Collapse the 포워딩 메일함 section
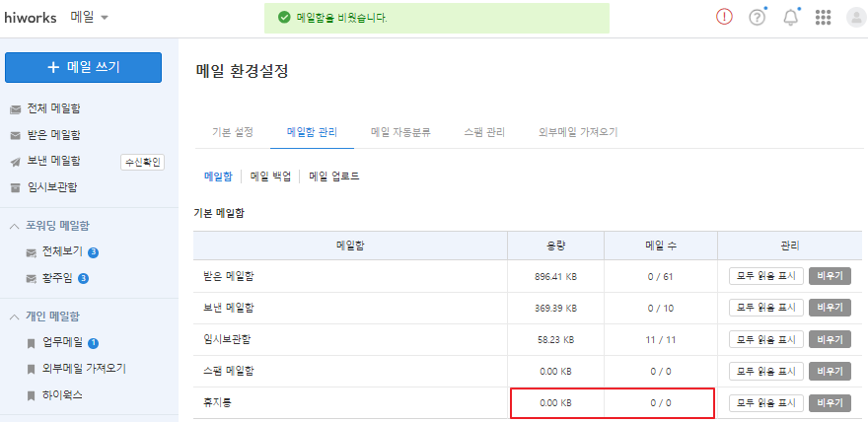The width and height of the screenshot is (868, 422). click(x=15, y=226)
